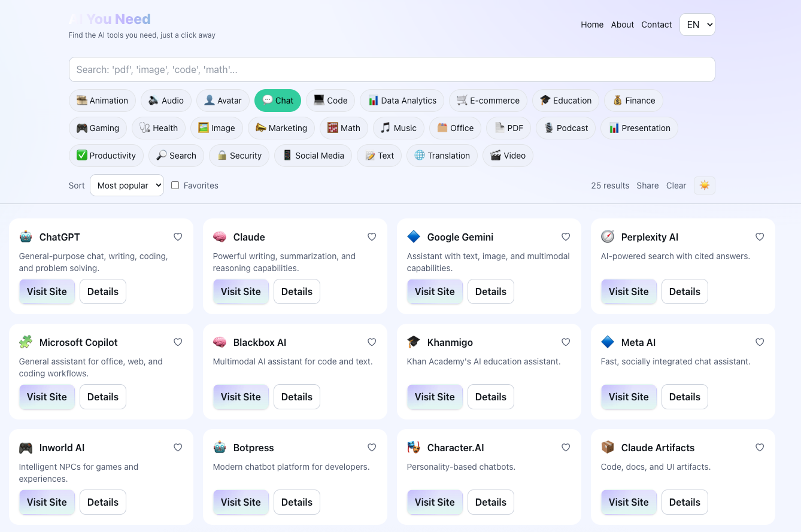This screenshot has height=532, width=801.
Task: Heart the Botpress card
Action: (372, 448)
